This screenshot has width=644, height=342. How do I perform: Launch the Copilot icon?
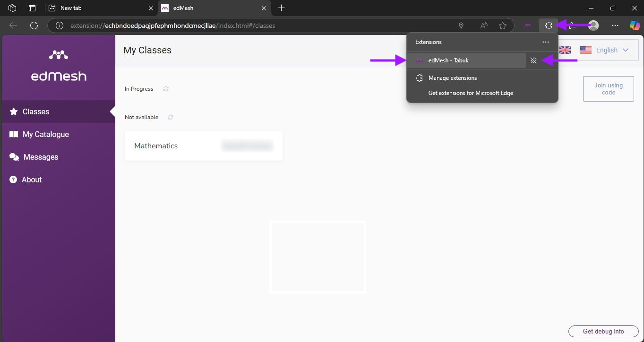coord(635,26)
